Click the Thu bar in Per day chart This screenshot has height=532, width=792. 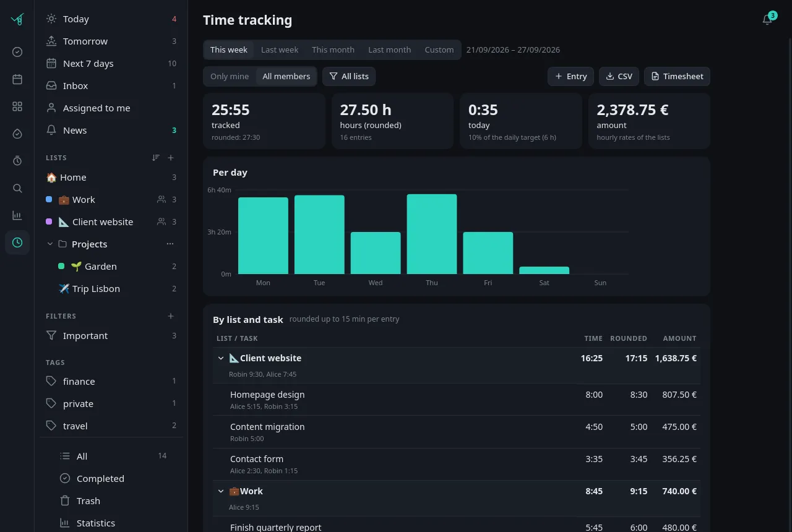point(432,234)
